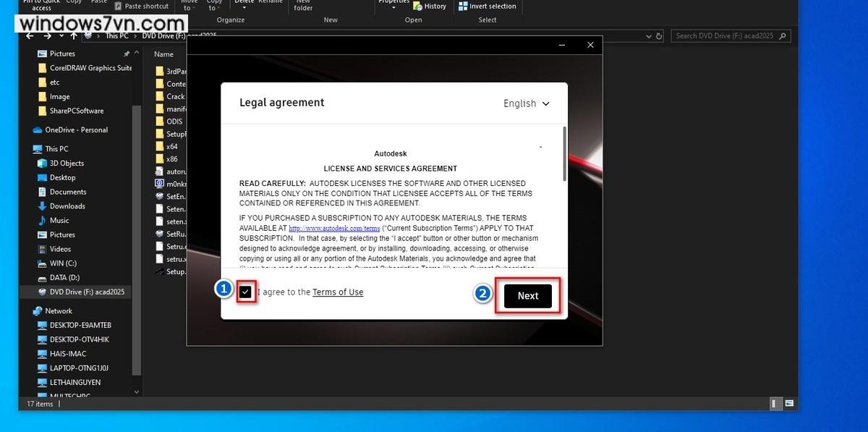Select OneDrive - Personal in sidebar
This screenshot has width=868, height=432.
coord(76,130)
